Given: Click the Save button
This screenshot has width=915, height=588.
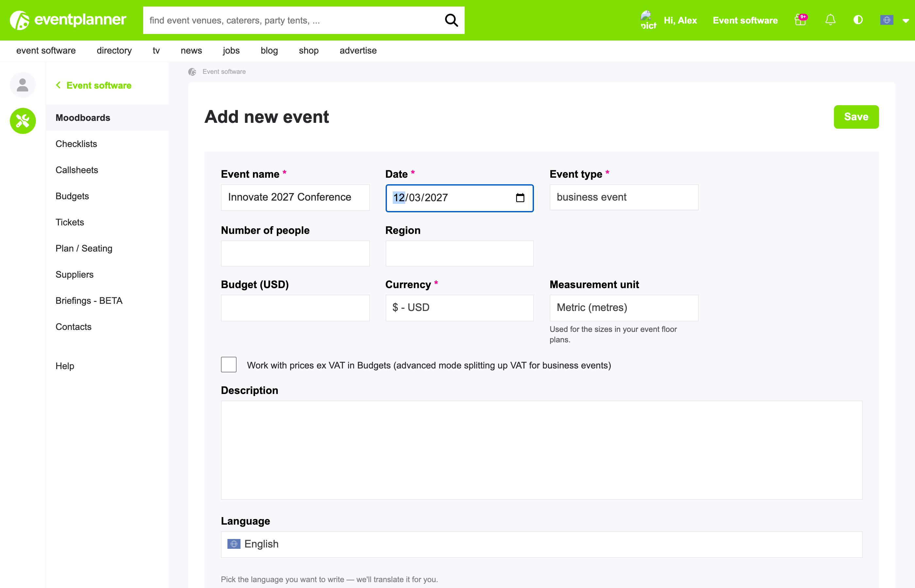Looking at the screenshot, I should [x=856, y=117].
